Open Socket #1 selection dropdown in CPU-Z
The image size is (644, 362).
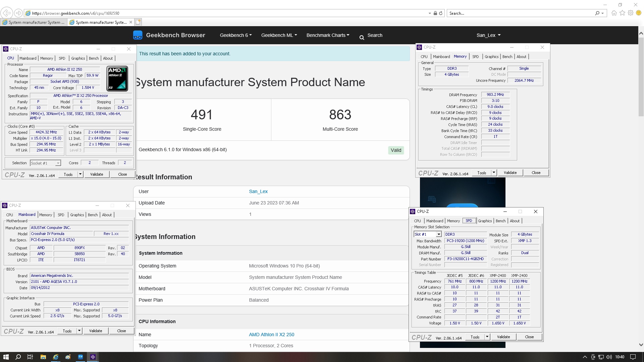click(58, 163)
